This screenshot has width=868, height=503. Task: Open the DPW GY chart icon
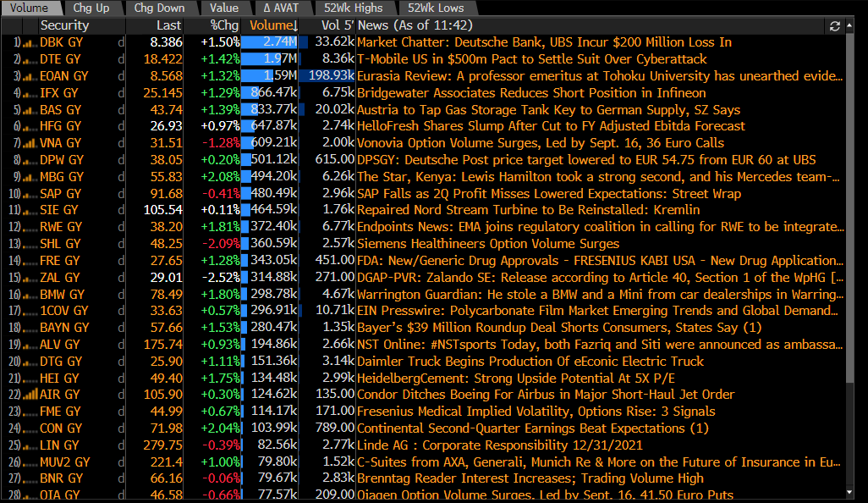pyautogui.click(x=30, y=160)
